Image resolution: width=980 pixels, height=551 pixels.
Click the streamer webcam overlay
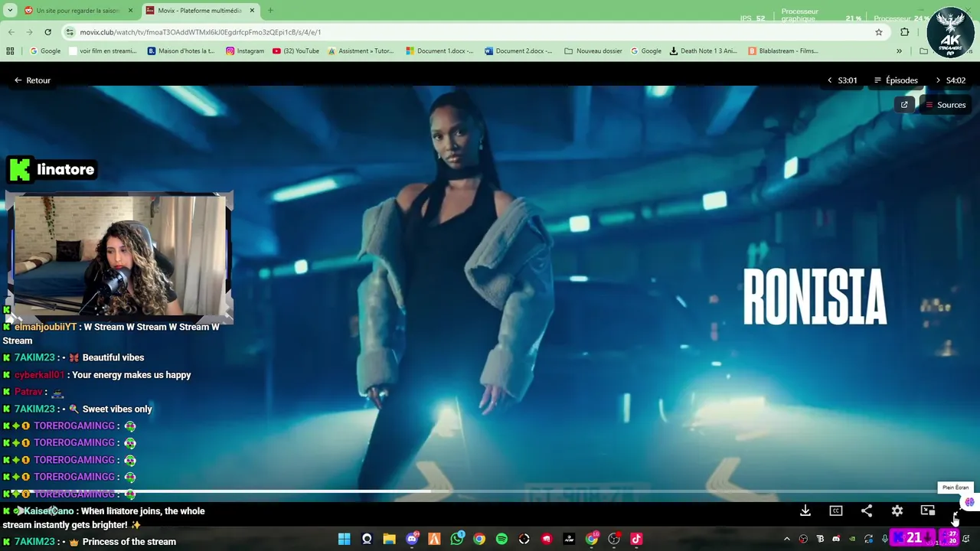tap(119, 256)
